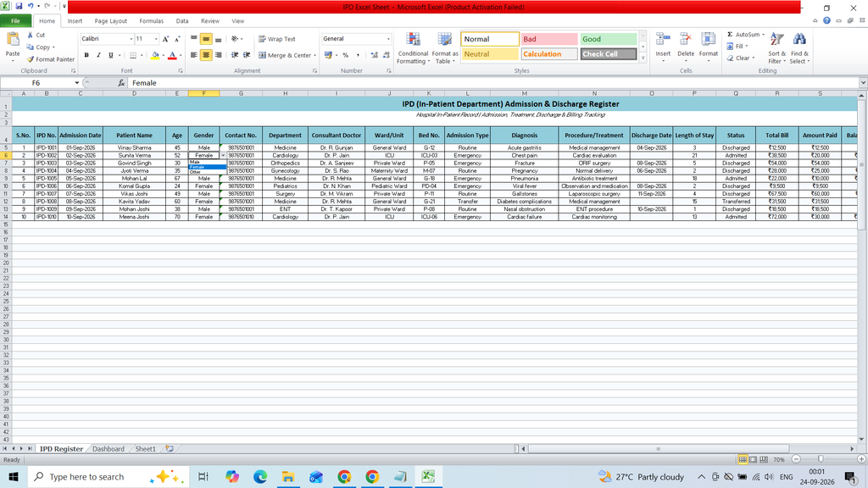Apply the Neutral cell style

click(x=490, y=53)
